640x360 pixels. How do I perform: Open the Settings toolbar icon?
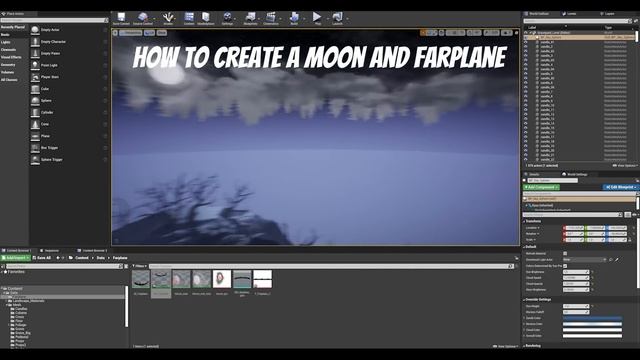(227, 17)
